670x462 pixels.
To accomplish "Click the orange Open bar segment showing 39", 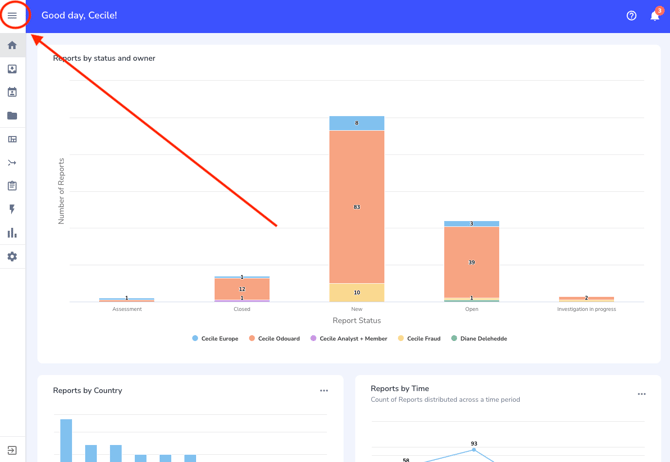I will point(472,262).
